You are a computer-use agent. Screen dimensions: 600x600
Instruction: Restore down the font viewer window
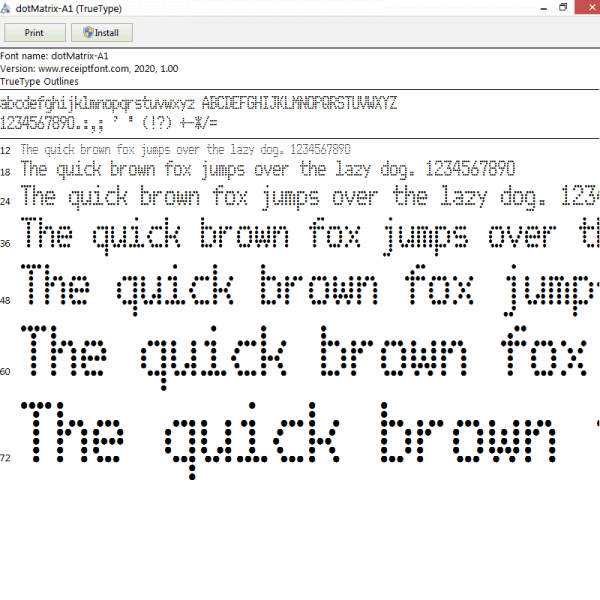click(x=563, y=8)
